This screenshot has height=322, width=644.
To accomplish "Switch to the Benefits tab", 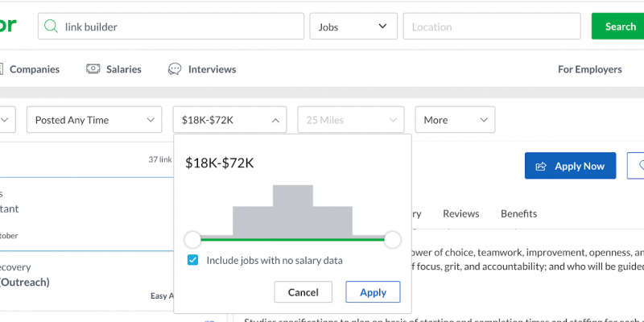I will pos(518,213).
